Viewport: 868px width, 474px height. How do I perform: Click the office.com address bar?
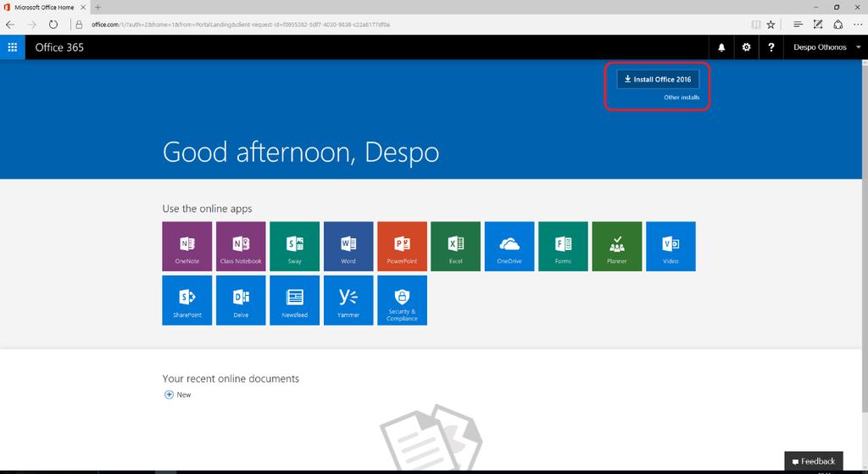409,25
